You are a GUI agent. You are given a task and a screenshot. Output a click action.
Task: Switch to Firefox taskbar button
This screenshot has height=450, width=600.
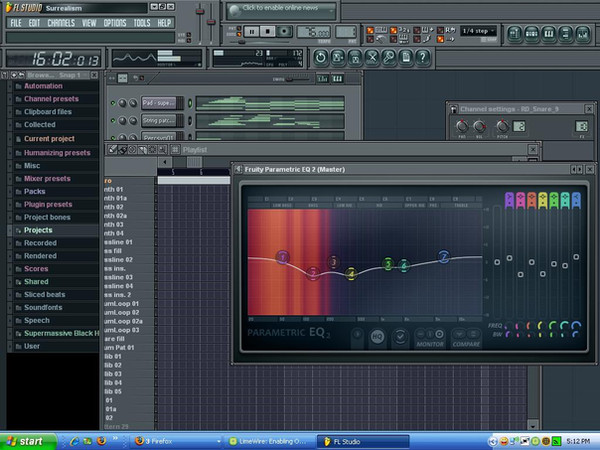pyautogui.click(x=176, y=442)
